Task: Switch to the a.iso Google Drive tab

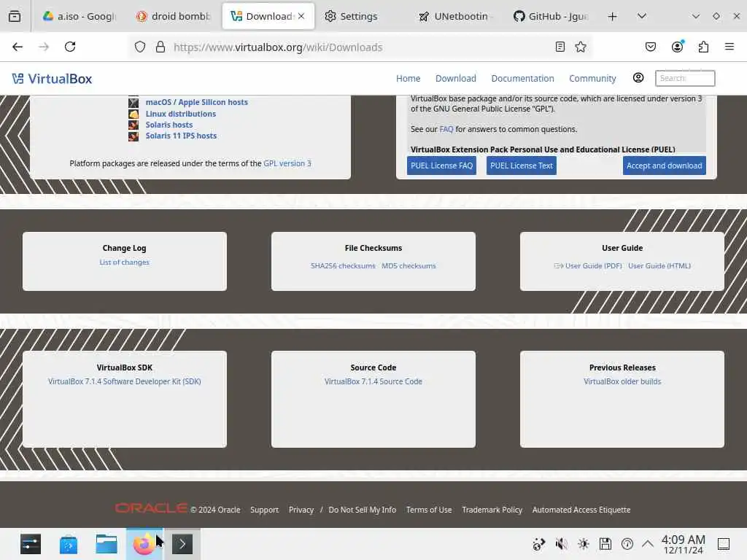Action: 80,16
